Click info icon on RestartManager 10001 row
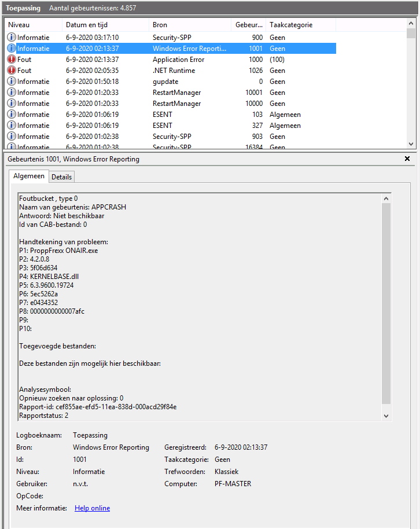This screenshot has width=420, height=529. coord(12,93)
